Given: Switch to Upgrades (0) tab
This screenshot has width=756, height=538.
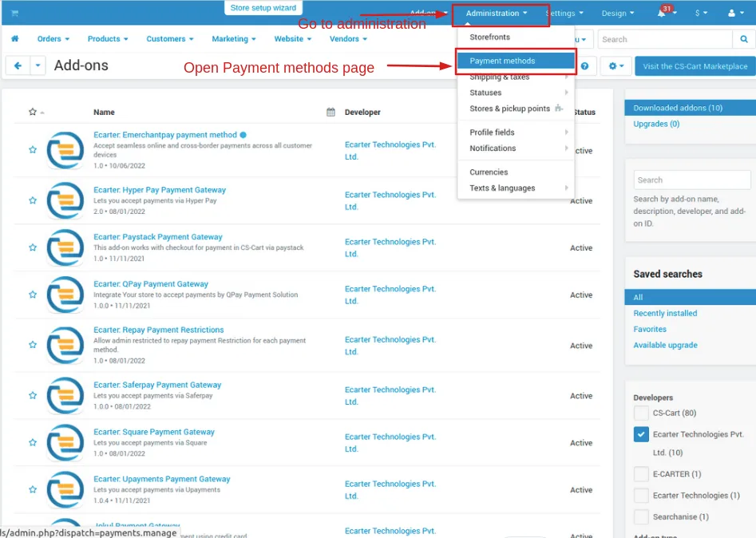Looking at the screenshot, I should 656,124.
